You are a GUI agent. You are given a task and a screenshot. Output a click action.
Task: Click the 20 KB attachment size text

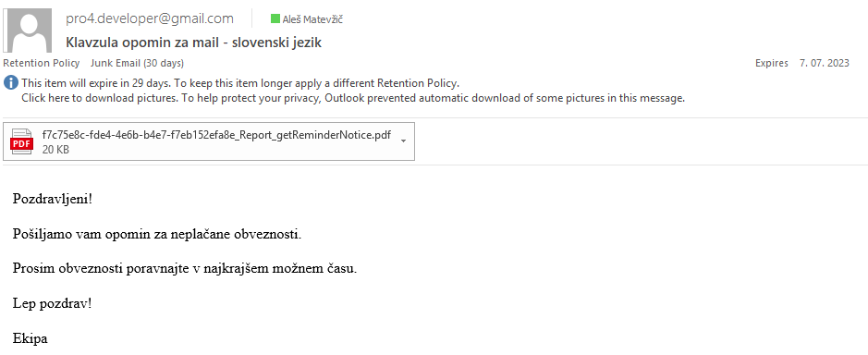click(x=55, y=150)
